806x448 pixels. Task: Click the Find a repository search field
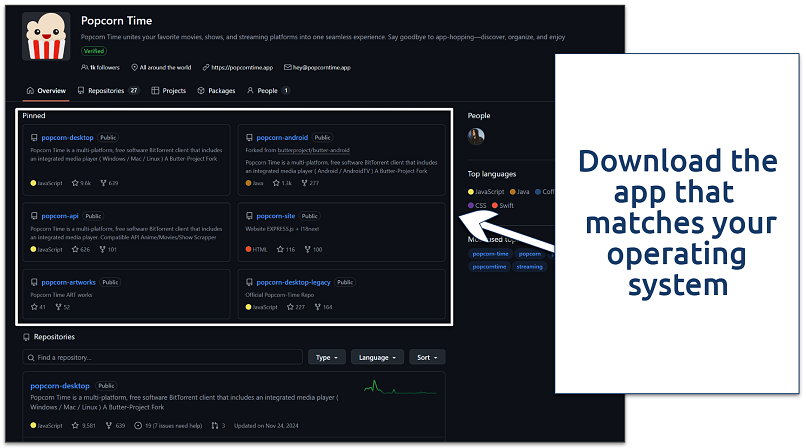click(163, 357)
